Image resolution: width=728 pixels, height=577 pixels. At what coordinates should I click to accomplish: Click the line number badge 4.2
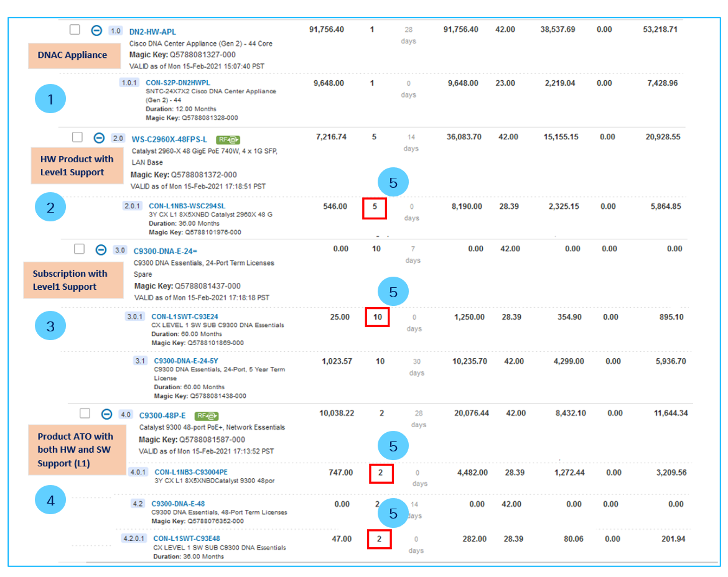(x=138, y=504)
